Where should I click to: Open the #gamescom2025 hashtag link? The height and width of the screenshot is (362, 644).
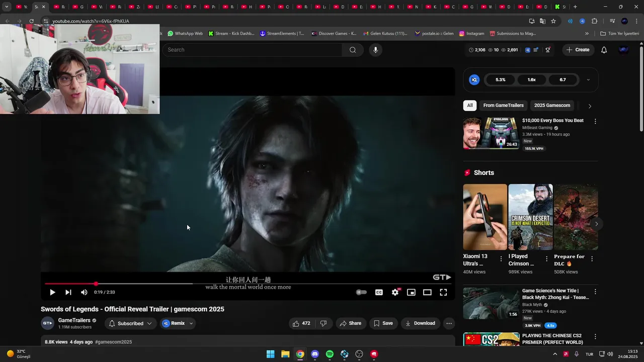point(113,342)
